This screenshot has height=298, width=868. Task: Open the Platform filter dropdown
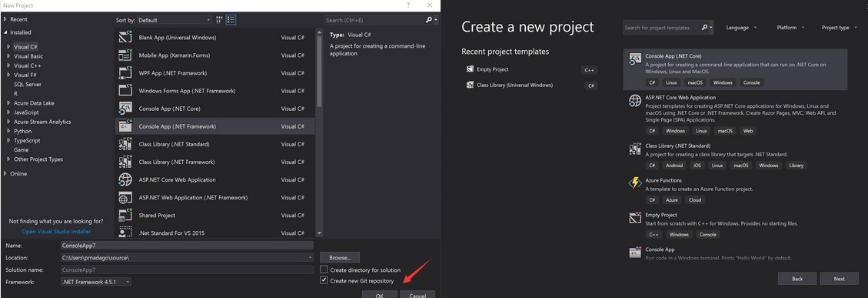790,27
